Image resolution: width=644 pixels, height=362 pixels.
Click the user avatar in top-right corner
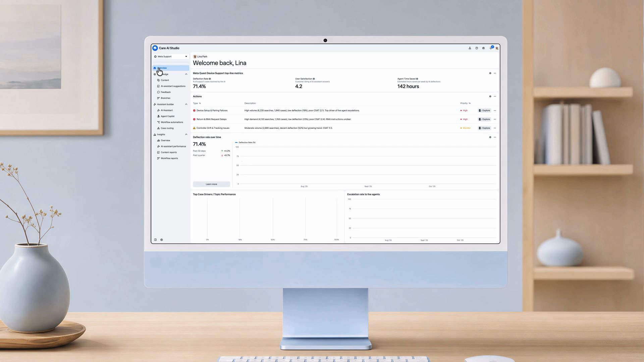(x=497, y=48)
